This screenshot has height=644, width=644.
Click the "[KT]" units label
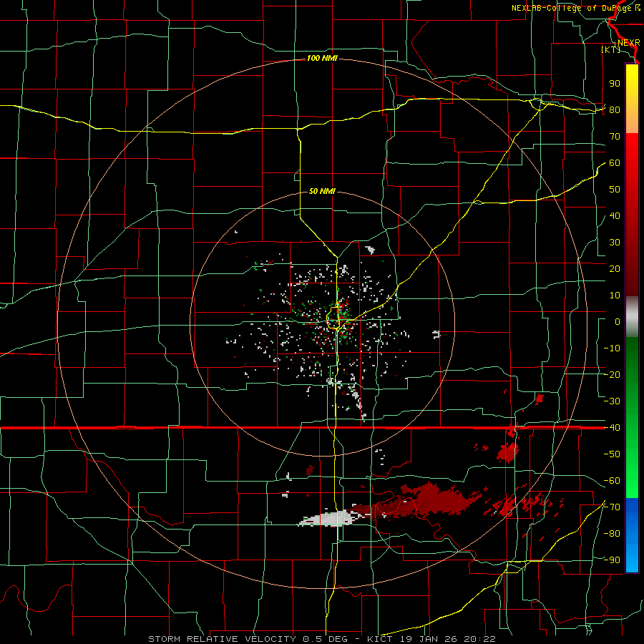click(x=611, y=49)
